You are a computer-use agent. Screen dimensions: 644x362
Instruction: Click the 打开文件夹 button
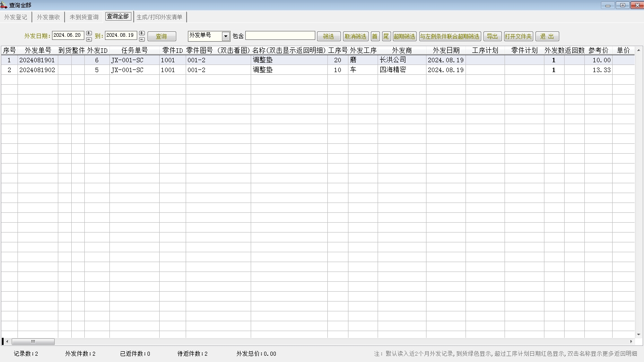[518, 37]
